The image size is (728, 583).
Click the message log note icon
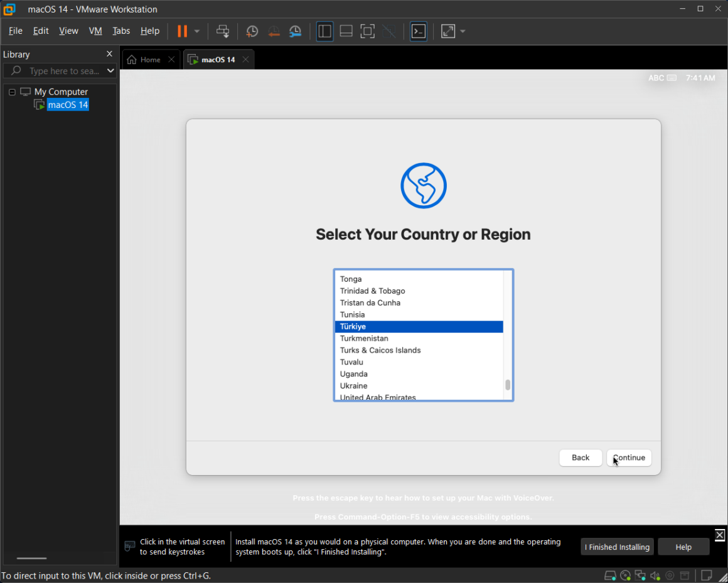(706, 575)
